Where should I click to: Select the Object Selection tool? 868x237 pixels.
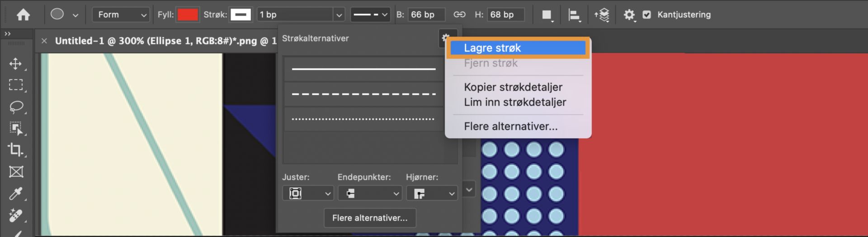point(16,129)
